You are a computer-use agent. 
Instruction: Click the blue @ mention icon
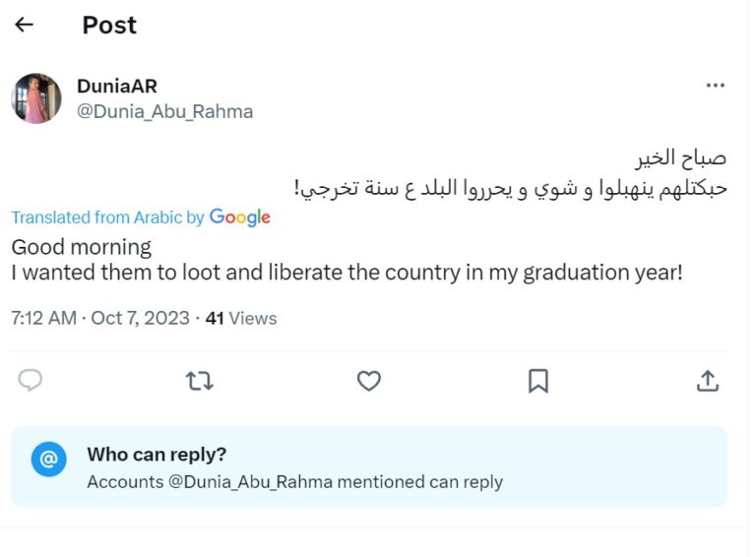tap(48, 460)
